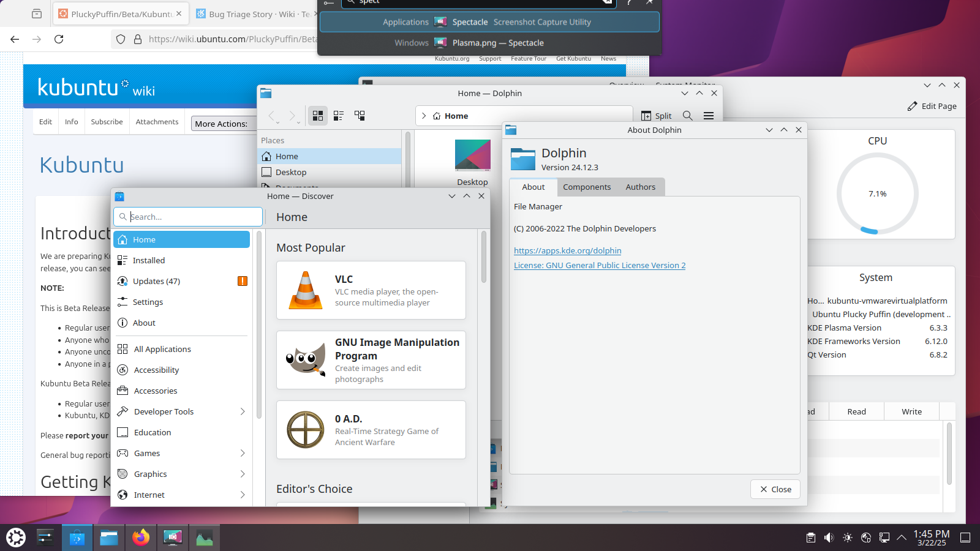Image resolution: width=980 pixels, height=551 pixels.
Task: Click the Discover main content scrollbar
Action: [484, 257]
